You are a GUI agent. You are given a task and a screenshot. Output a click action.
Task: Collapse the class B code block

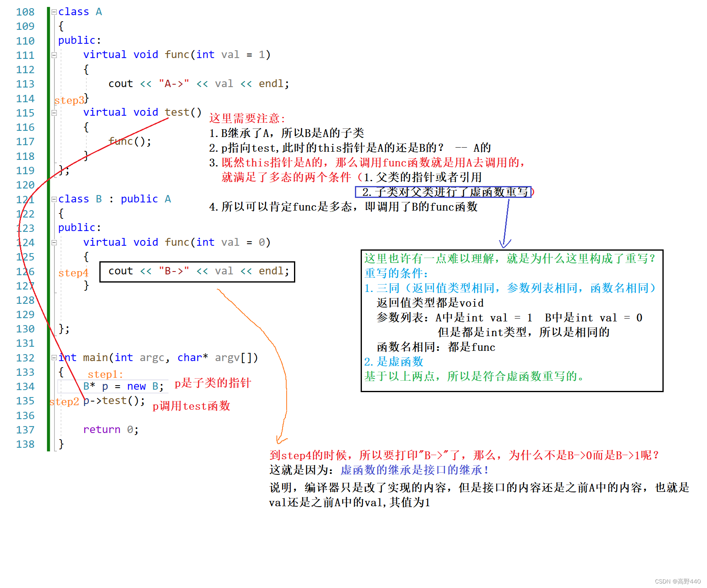[x=54, y=200]
